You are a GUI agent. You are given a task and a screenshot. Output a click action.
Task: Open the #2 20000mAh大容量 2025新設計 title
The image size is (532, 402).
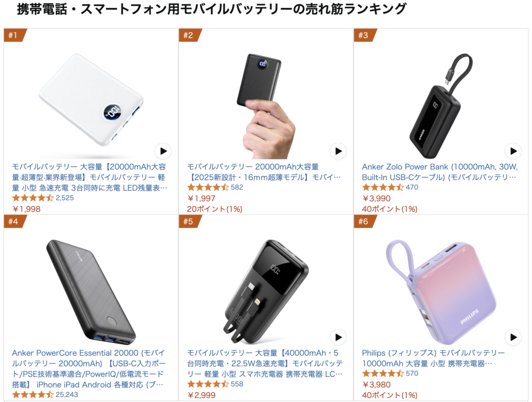point(263,172)
